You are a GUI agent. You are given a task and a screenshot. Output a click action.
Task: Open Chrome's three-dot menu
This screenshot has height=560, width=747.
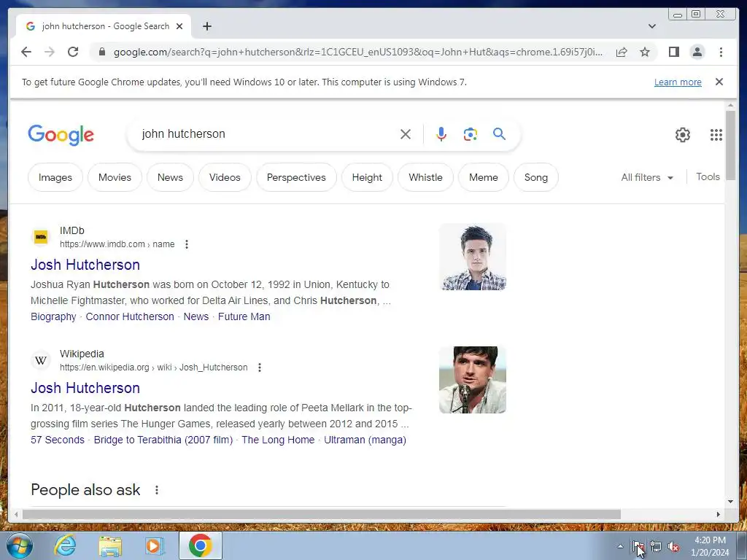pyautogui.click(x=721, y=52)
